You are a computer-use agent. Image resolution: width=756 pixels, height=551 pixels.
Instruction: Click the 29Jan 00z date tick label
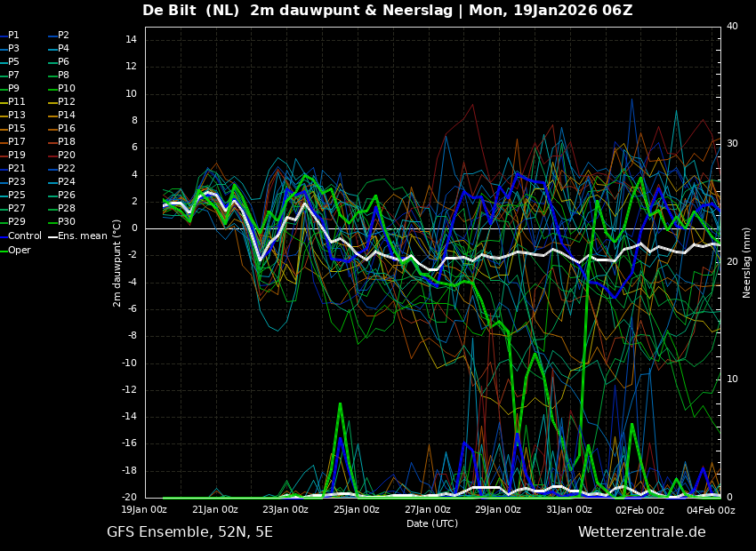497,510
